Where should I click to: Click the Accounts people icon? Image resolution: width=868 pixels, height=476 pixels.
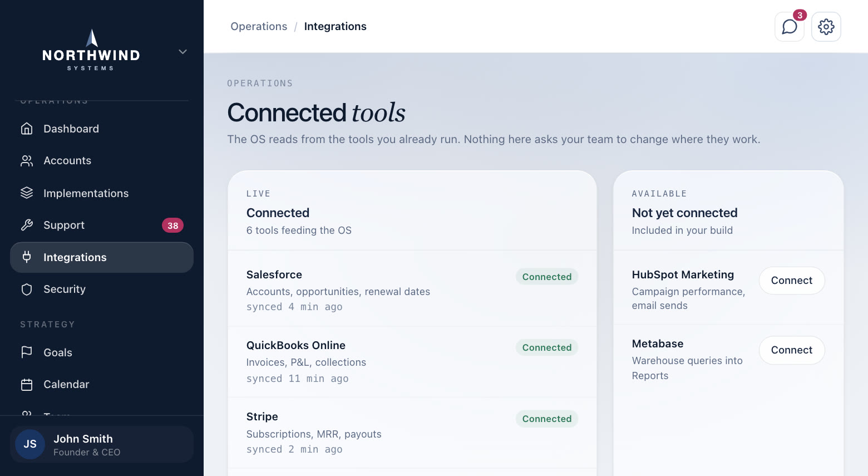pos(27,161)
